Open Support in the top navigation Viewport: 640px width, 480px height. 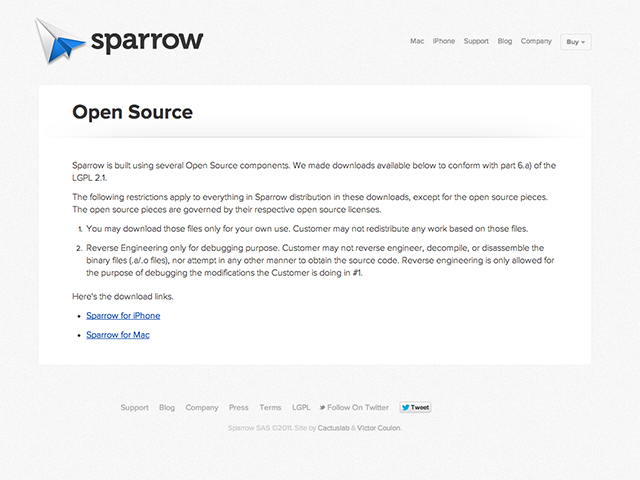[x=476, y=41]
